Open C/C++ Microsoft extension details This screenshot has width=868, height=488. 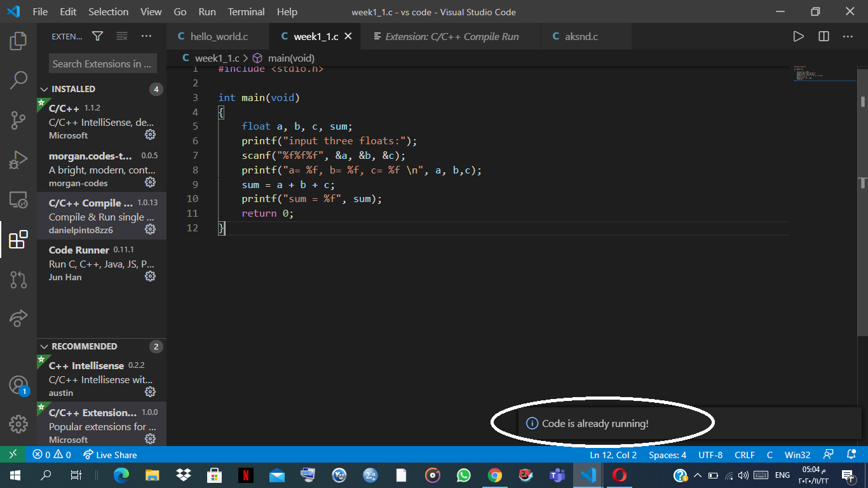tap(102, 121)
